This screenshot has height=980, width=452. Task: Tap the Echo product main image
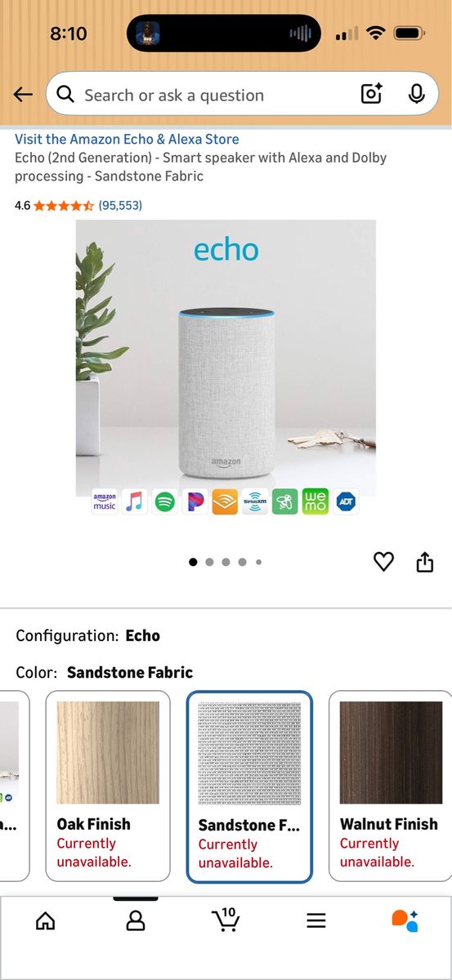click(226, 367)
